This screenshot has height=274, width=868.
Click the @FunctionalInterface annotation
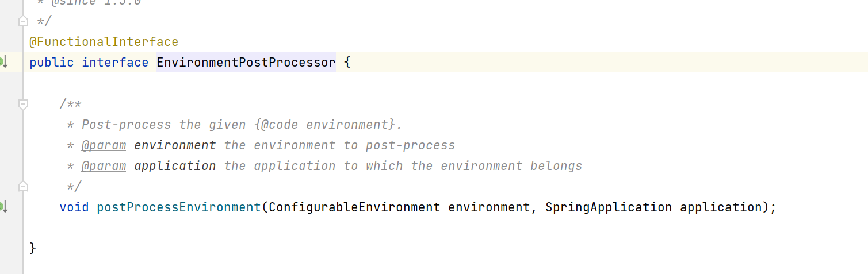coord(104,42)
